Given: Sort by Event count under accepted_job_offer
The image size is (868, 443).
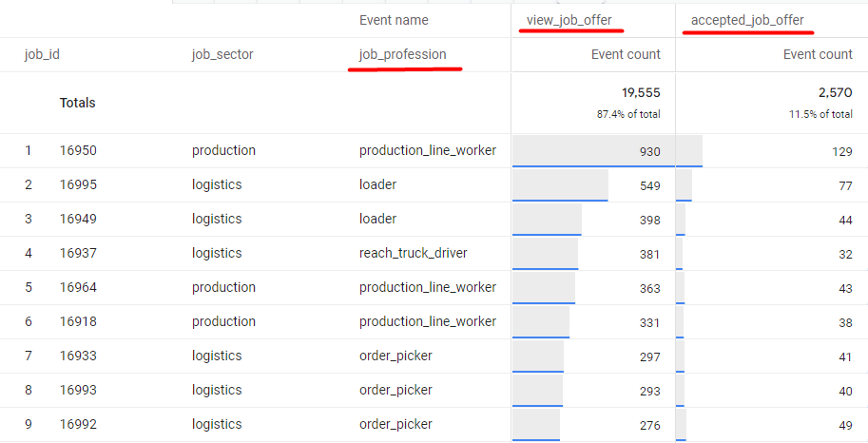Looking at the screenshot, I should (x=817, y=55).
